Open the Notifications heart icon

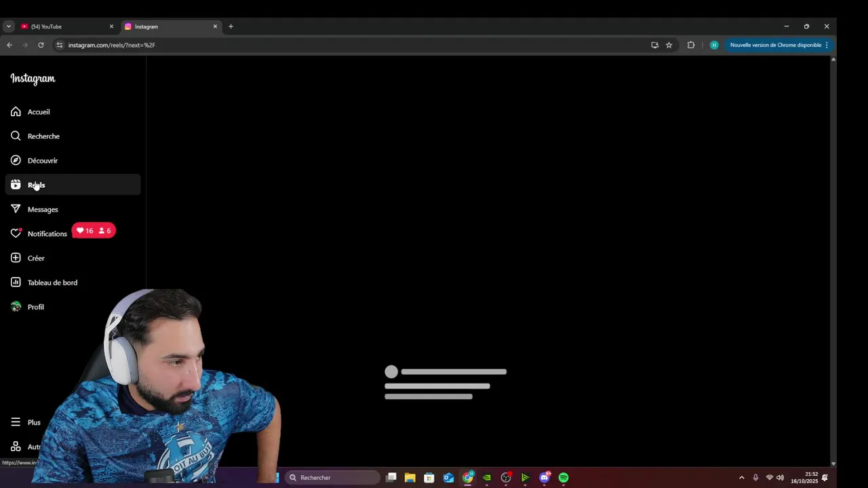tap(16, 234)
